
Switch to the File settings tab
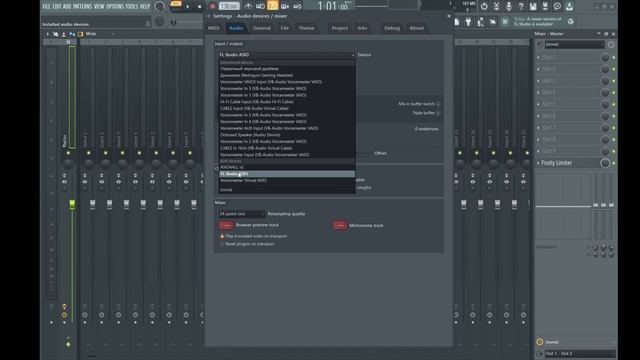click(284, 28)
